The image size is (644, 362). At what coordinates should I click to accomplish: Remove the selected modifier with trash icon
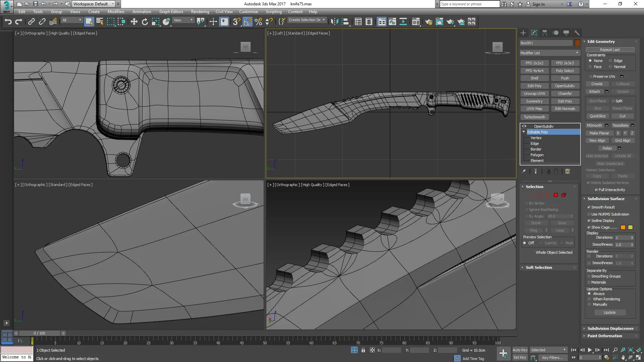coord(556,171)
